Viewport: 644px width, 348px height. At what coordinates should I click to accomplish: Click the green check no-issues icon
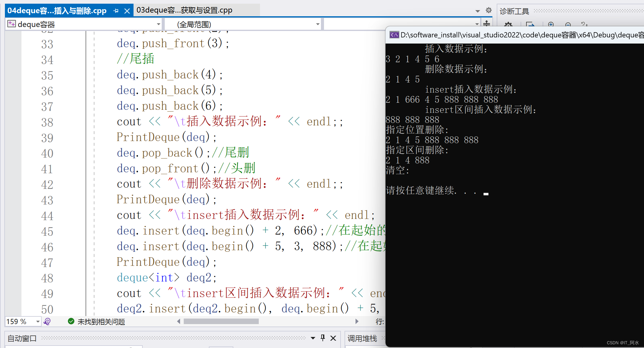[71, 321]
